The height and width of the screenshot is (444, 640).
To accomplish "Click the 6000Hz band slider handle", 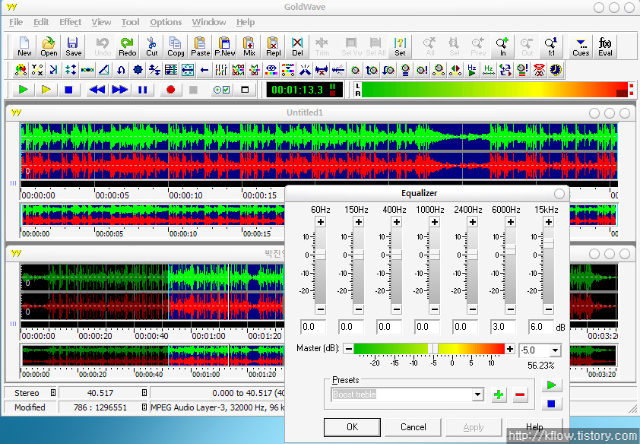I will pyautogui.click(x=511, y=250).
